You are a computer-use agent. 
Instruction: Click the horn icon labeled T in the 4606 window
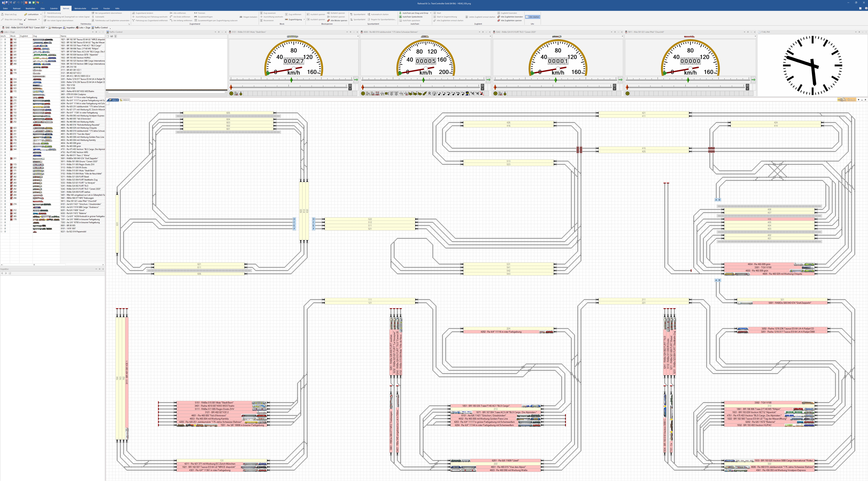pyautogui.click(x=415, y=94)
